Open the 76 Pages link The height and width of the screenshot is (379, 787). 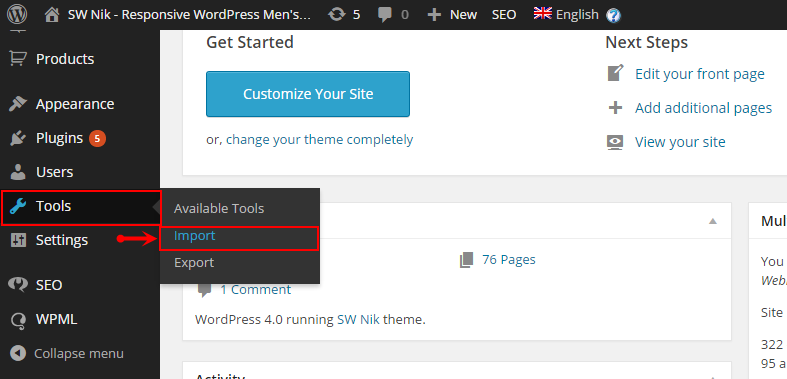(x=508, y=260)
